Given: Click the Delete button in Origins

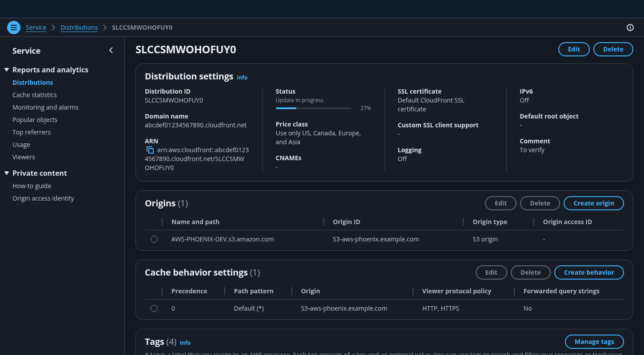Looking at the screenshot, I should coord(540,203).
